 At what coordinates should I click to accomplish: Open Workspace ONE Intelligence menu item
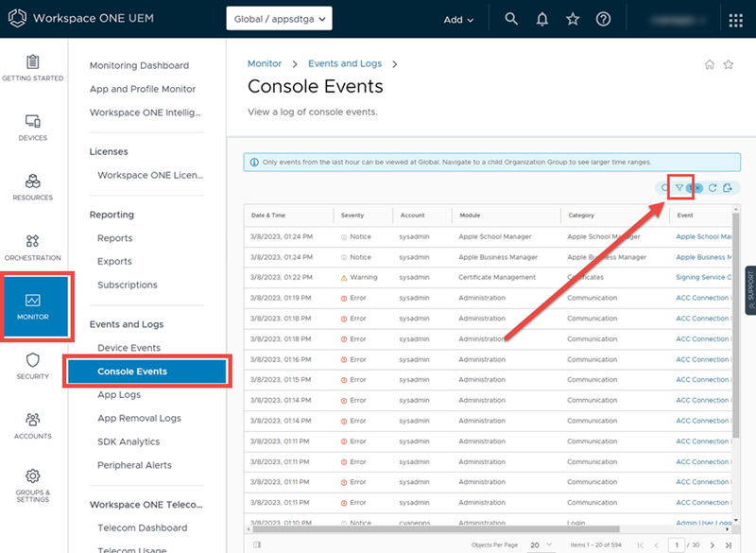[x=146, y=112]
